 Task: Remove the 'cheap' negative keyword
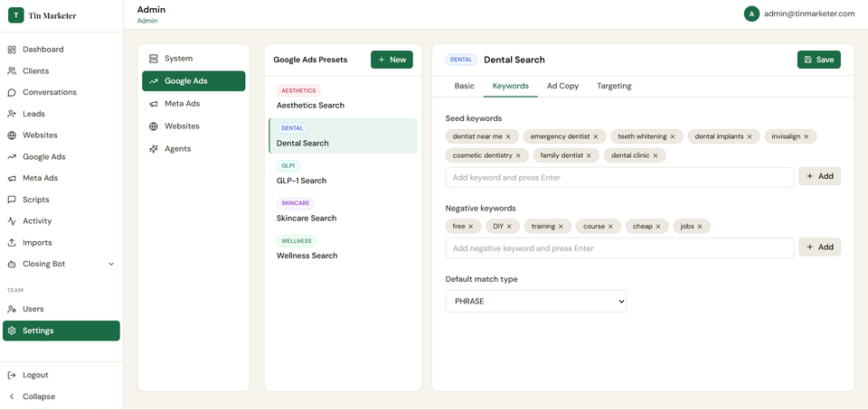(x=658, y=227)
